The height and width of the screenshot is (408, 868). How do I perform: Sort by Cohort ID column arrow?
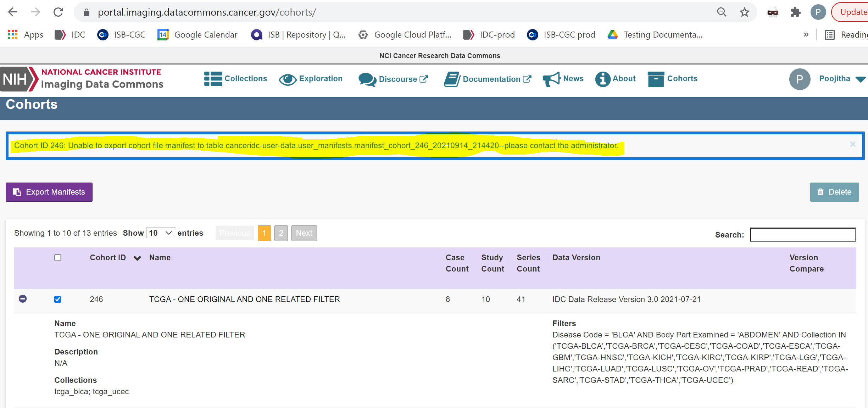pyautogui.click(x=137, y=258)
